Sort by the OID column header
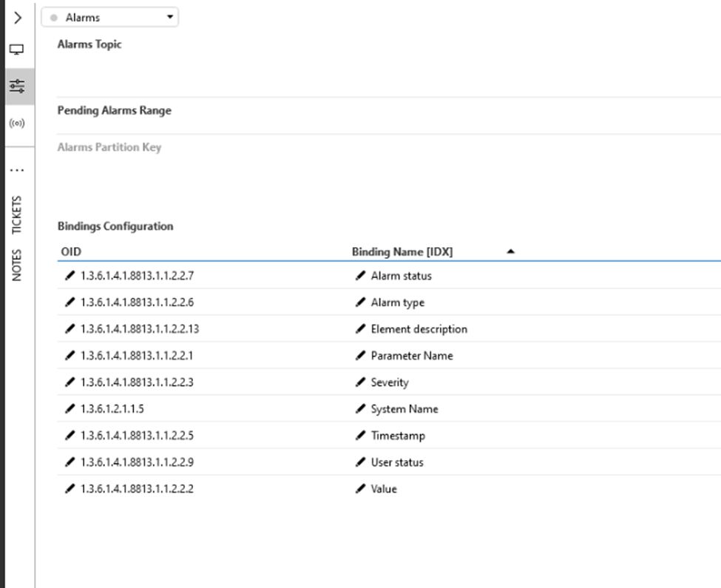The height and width of the screenshot is (588, 721). [x=71, y=251]
